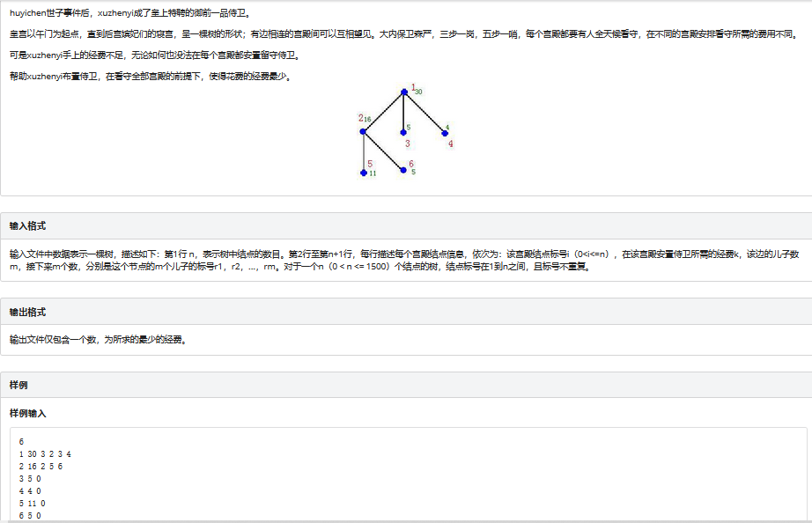812x523 pixels.
Task: Click sample line '1 30 3 2 3 4'
Action: click(45, 454)
